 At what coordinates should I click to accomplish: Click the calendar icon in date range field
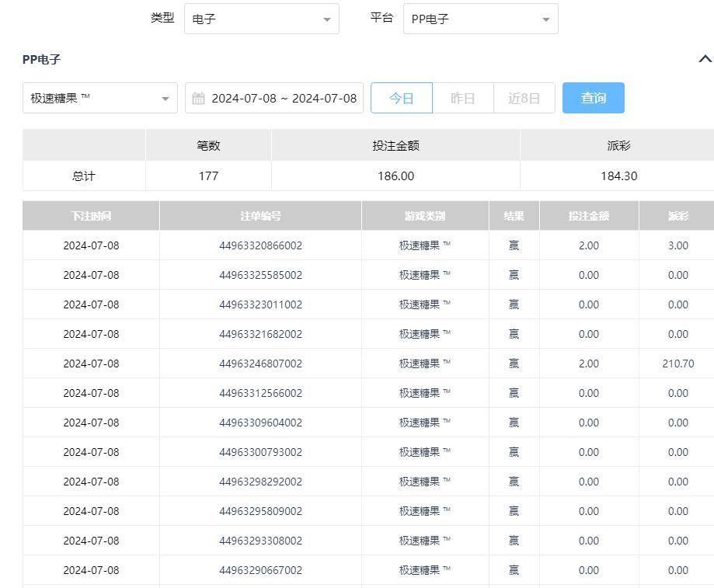pyautogui.click(x=198, y=99)
